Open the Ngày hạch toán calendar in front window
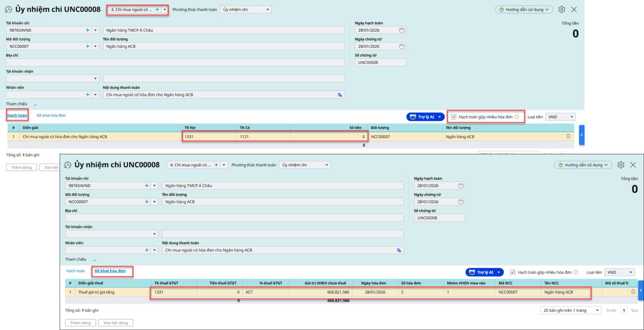Screen dimensions: 644x330 pos(461,186)
